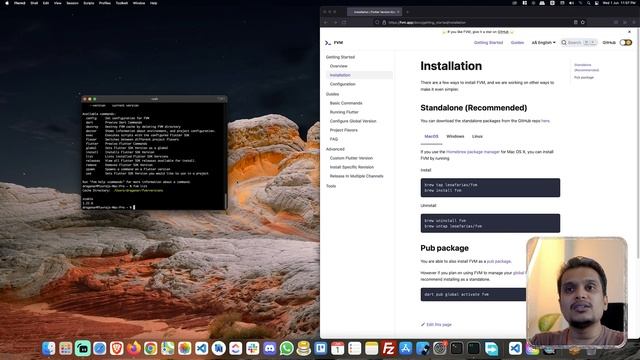Screen dimensions: 640x360
Task: Open Slack from the dock
Action: coord(253,348)
